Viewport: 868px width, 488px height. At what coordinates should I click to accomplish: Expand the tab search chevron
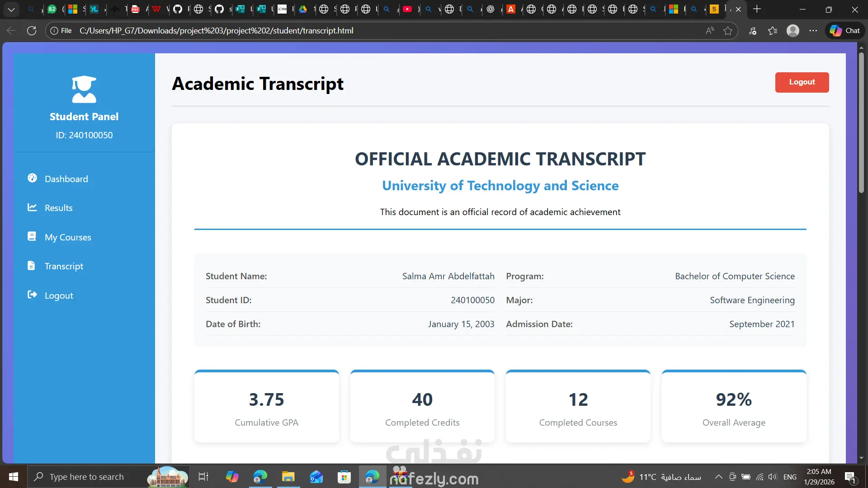click(11, 9)
